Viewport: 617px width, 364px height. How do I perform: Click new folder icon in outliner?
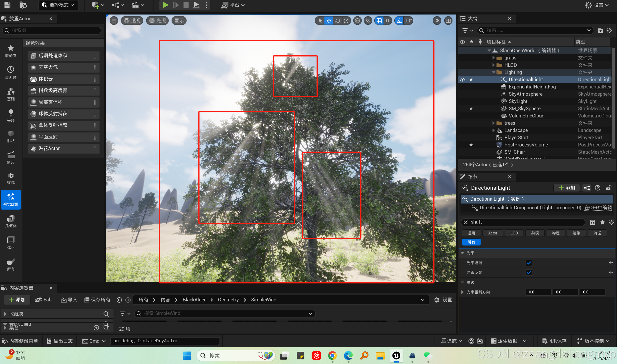click(600, 30)
